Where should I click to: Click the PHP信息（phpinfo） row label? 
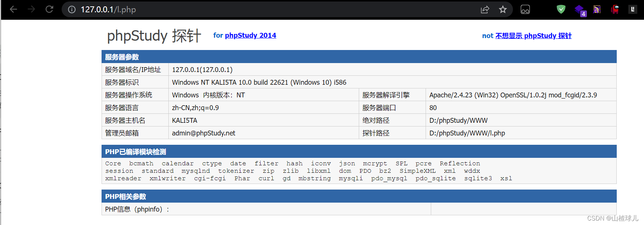[137, 209]
